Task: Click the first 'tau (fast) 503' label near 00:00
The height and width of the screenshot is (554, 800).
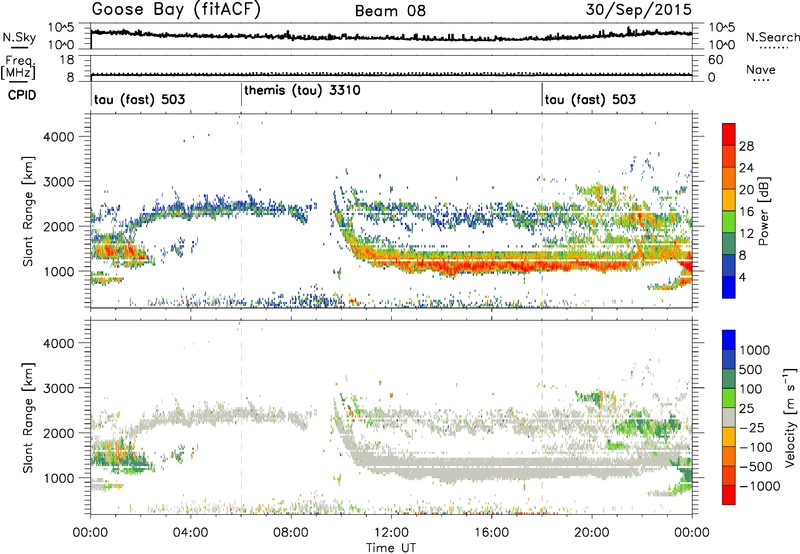Action: (x=139, y=99)
